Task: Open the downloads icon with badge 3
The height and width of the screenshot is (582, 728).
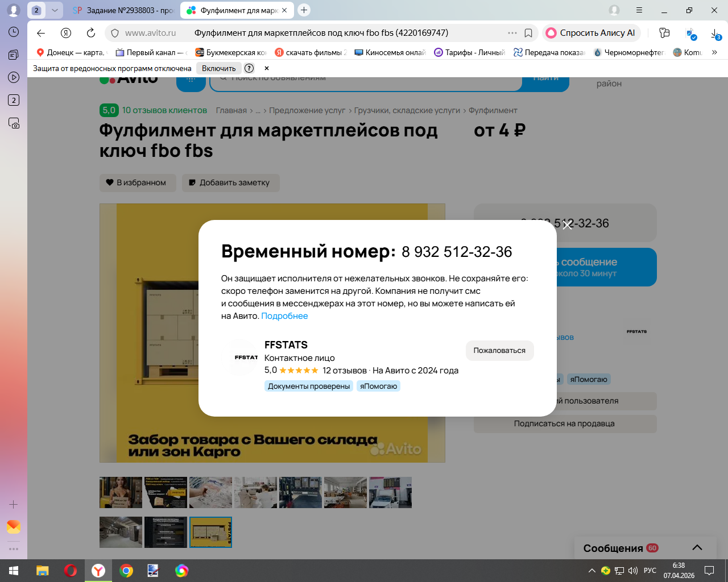Action: (716, 34)
